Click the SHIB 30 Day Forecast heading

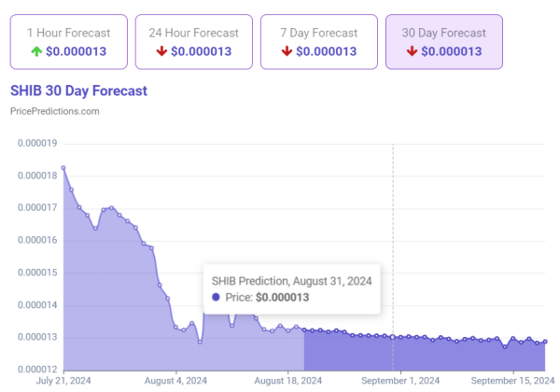click(78, 91)
